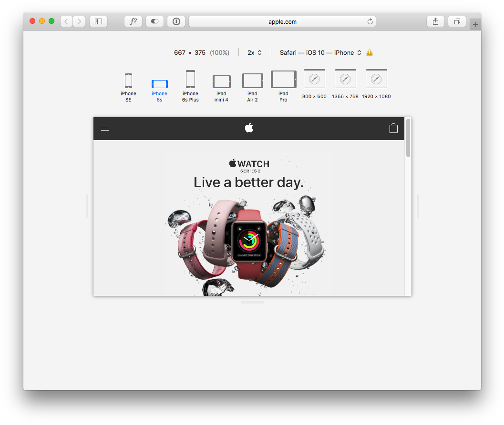Click the 375 height value
This screenshot has height=425, width=504.
[x=200, y=53]
